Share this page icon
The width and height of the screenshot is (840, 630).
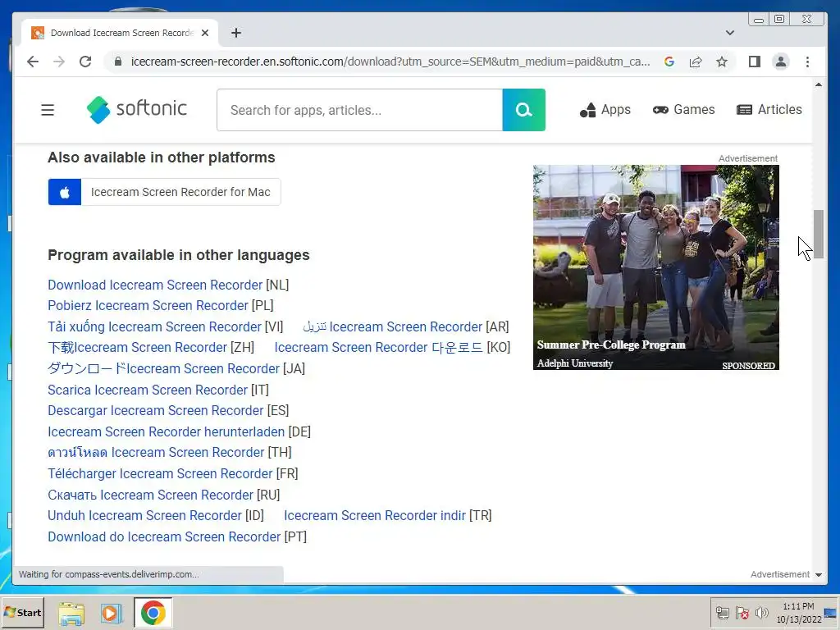point(696,62)
